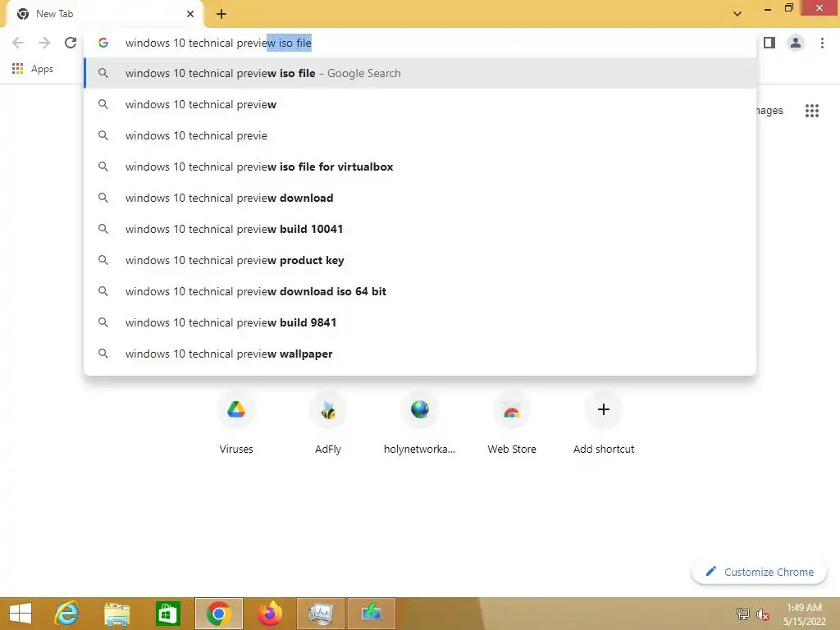This screenshot has width=840, height=630.
Task: Open the AdFly shortcut tile
Action: [x=328, y=423]
